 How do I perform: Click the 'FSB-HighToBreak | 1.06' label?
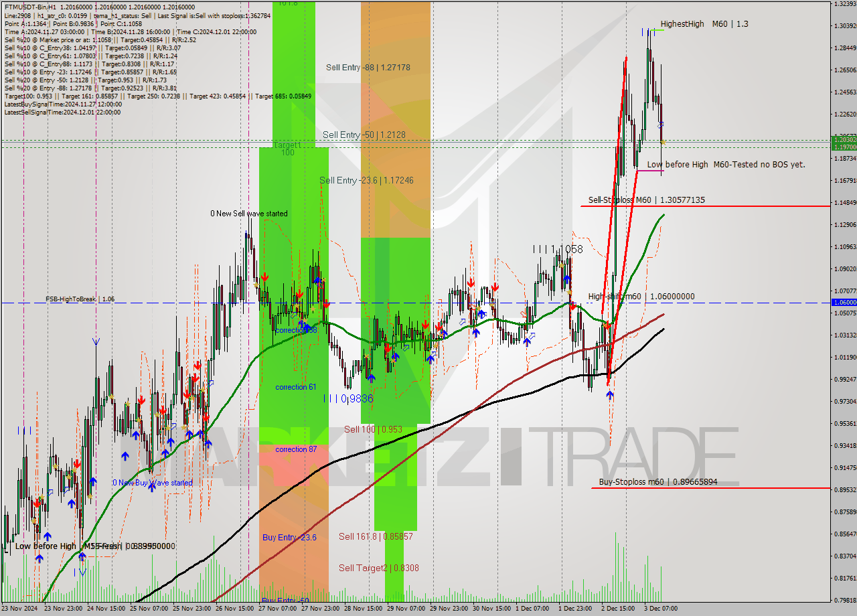(80, 299)
